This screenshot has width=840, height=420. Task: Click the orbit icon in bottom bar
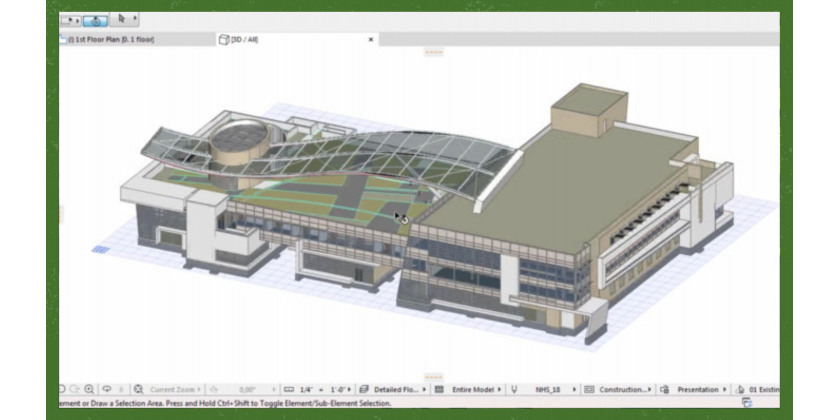coord(107,389)
